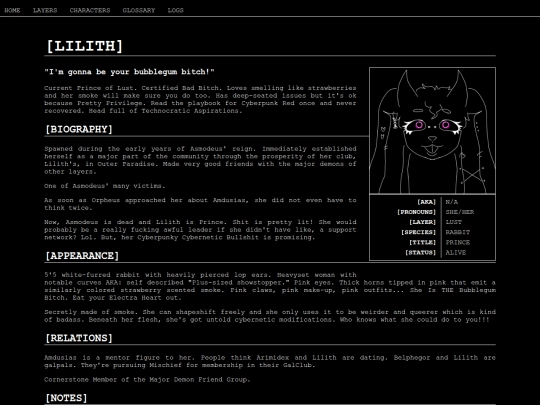The image size is (540, 405).
Task: Click the [PRONOUNS] label in infobox
Action: [x=417, y=212]
